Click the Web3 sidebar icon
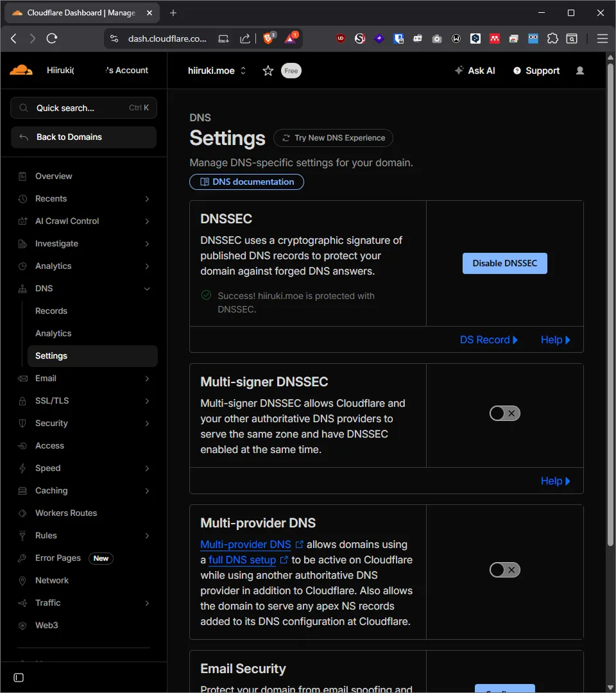 pos(22,626)
